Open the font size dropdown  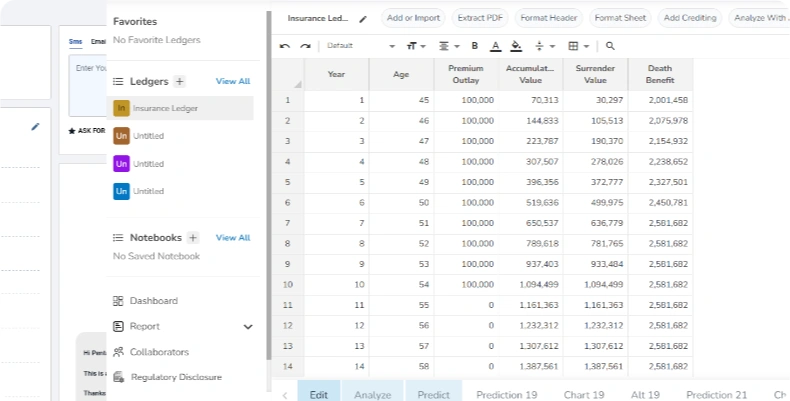pyautogui.click(x=416, y=46)
